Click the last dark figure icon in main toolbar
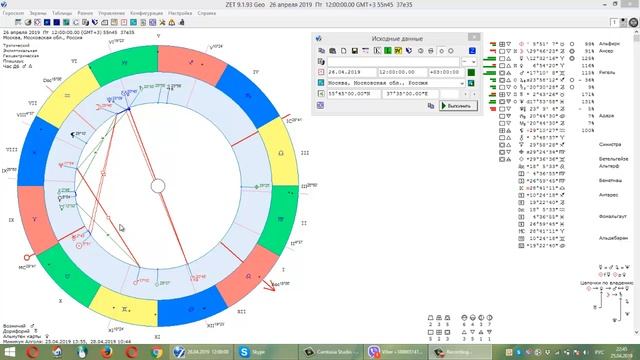The width and height of the screenshot is (640, 360). click(181, 22)
